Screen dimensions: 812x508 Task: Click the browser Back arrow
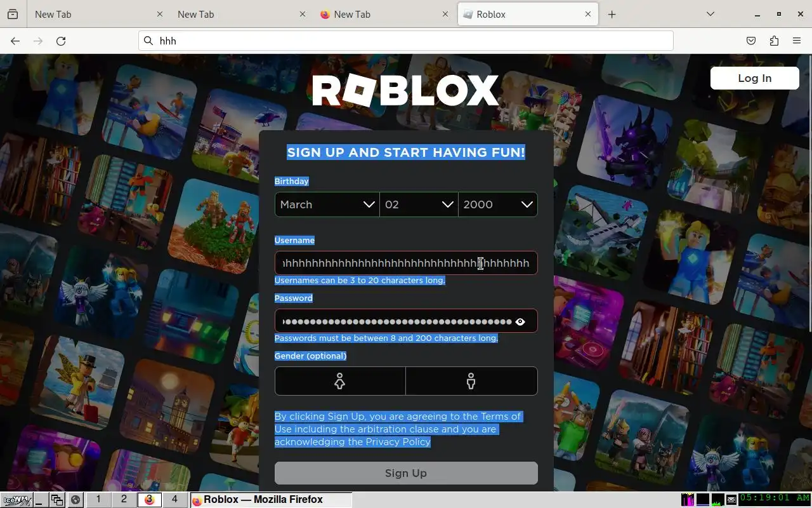15,41
